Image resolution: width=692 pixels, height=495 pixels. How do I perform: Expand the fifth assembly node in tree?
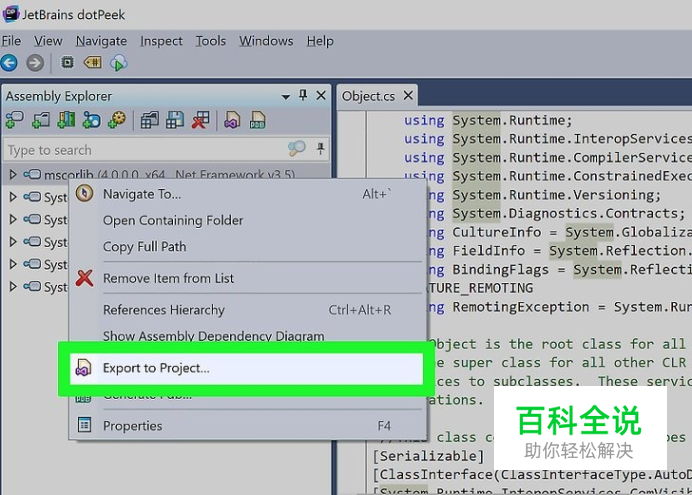[13, 264]
